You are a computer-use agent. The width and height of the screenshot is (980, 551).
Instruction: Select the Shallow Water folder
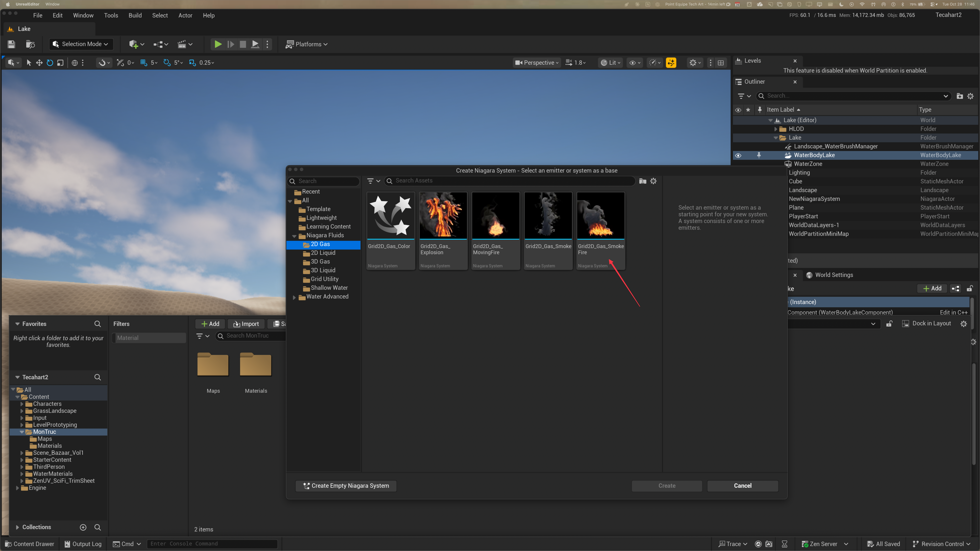click(329, 288)
